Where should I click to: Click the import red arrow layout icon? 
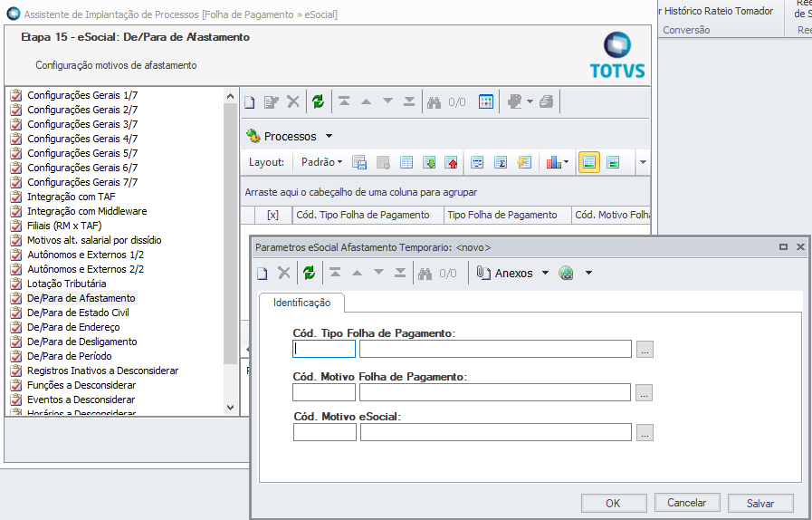click(452, 162)
